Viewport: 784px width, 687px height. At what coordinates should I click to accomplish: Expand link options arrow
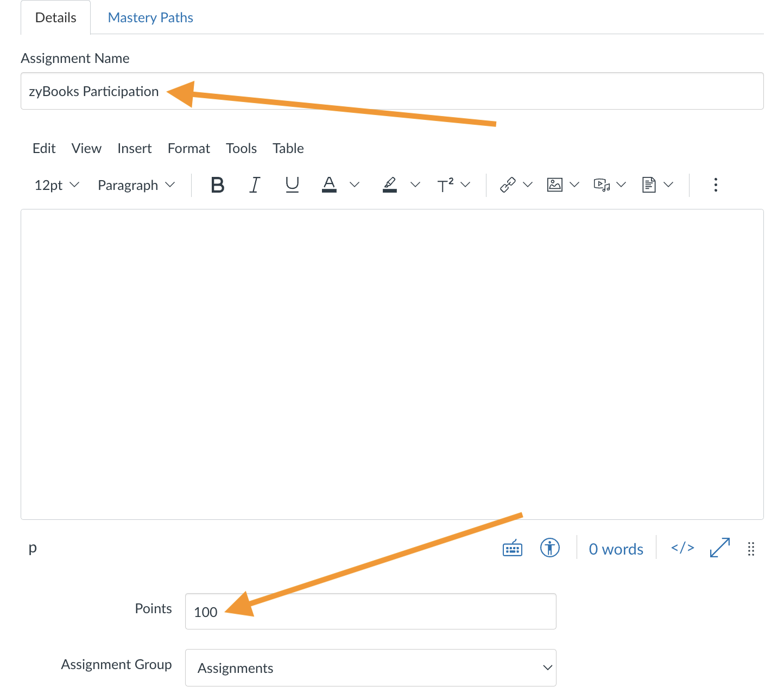click(x=528, y=185)
